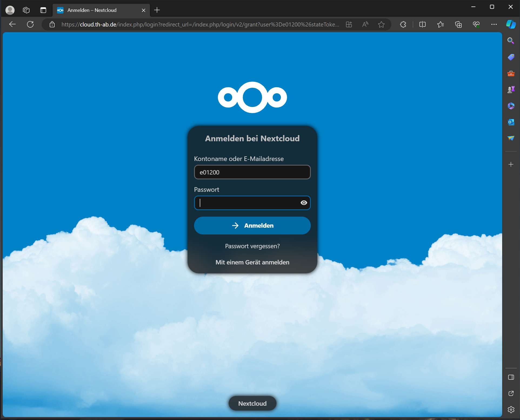
Task: Toggle sidebar panel icon at bottom
Action: [x=511, y=377]
